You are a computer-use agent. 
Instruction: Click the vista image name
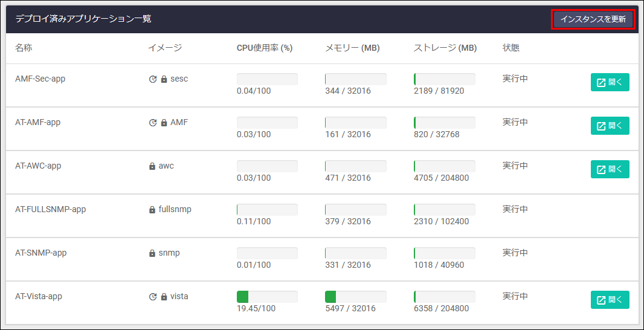(x=179, y=296)
